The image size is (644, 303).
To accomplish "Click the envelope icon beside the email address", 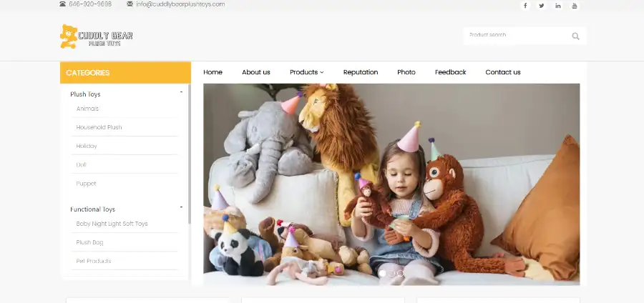I will coord(130,4).
